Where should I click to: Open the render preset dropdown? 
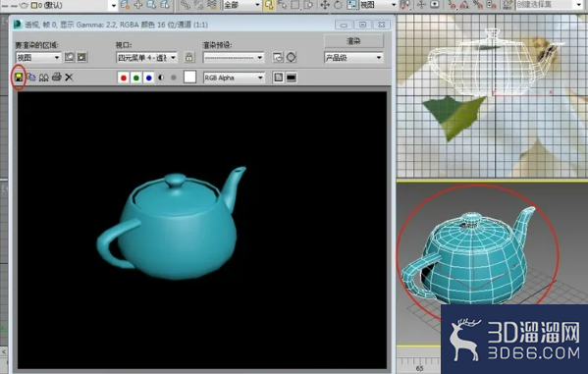tap(234, 57)
